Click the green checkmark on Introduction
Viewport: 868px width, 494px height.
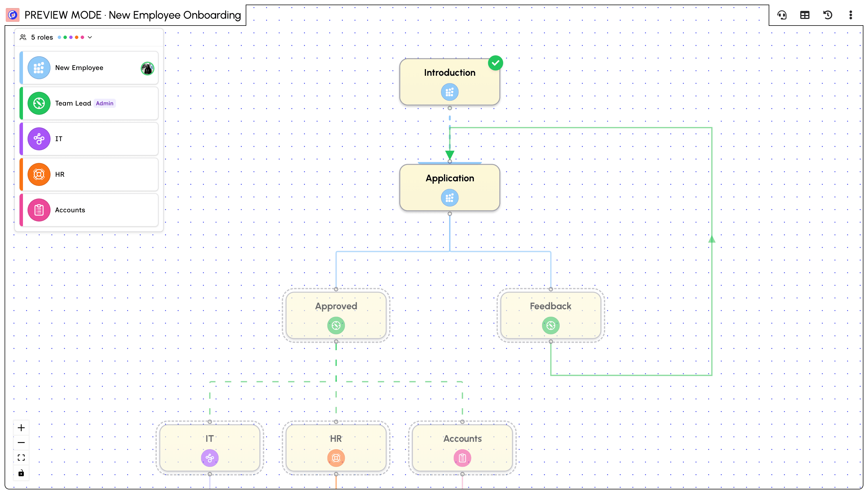[x=495, y=63]
